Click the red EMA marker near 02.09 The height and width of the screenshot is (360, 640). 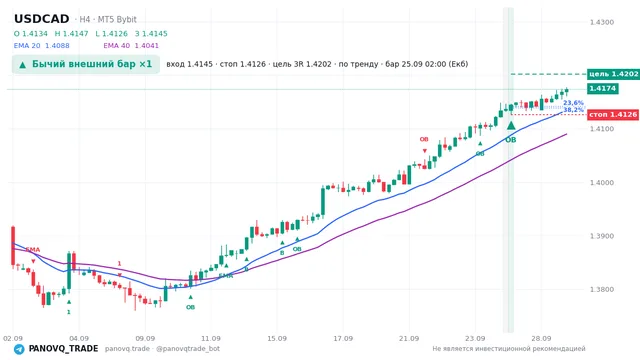(x=33, y=250)
